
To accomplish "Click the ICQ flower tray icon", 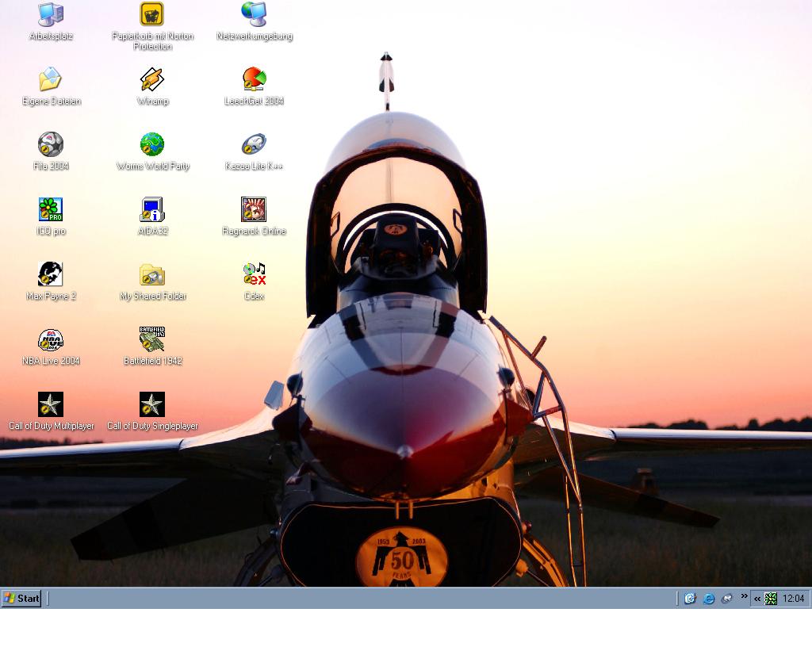I will [771, 599].
